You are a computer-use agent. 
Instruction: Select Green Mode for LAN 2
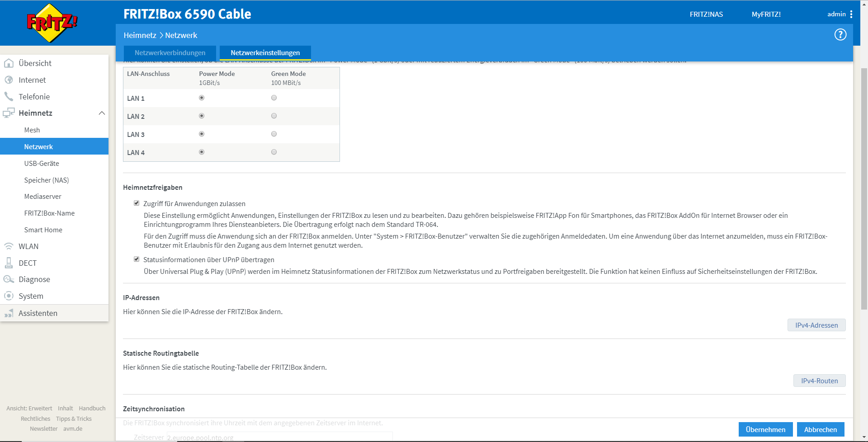click(x=274, y=116)
